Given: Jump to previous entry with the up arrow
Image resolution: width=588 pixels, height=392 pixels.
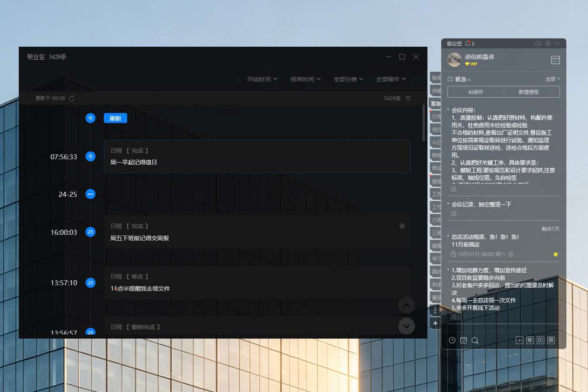Looking at the screenshot, I should tap(407, 306).
